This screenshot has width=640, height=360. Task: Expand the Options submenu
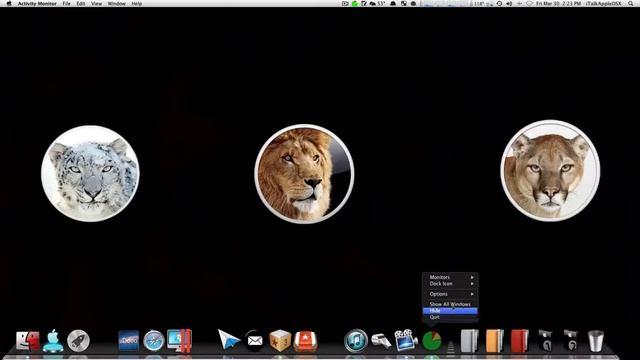pyautogui.click(x=450, y=294)
